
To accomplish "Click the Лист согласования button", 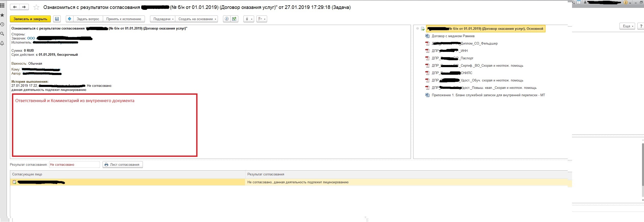I will (122, 165).
